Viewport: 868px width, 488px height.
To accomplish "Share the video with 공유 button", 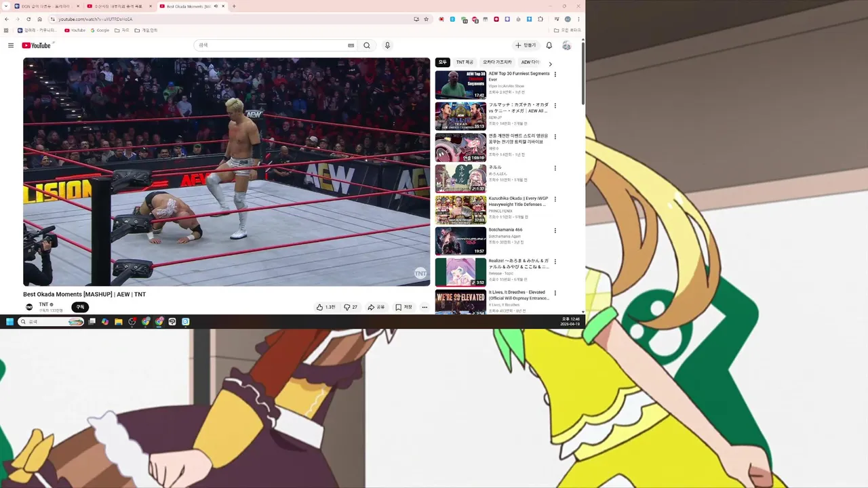I will tap(376, 307).
